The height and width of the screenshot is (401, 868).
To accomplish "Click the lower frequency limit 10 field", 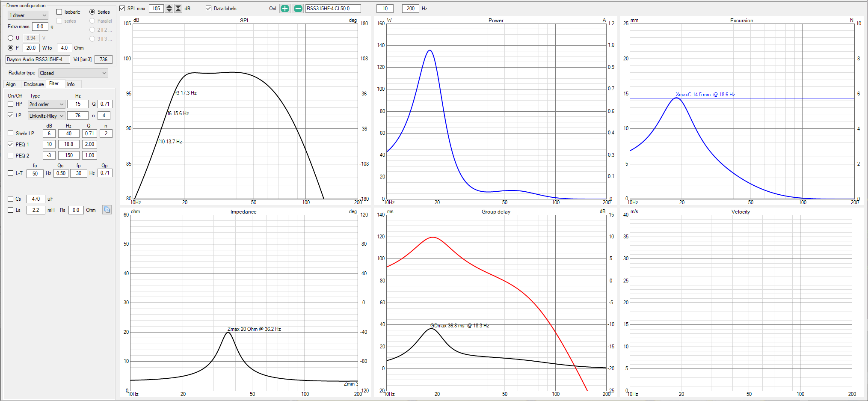I will (385, 9).
